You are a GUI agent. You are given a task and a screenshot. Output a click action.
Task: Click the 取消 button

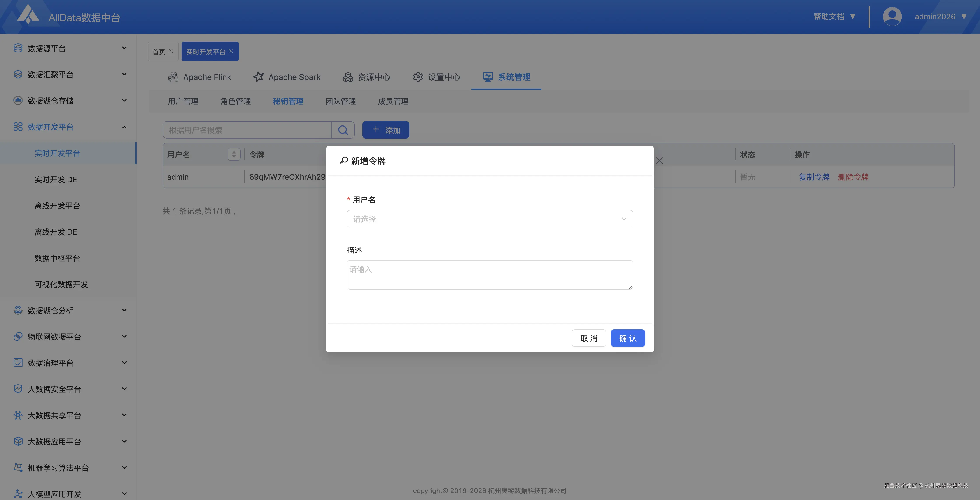(588, 338)
